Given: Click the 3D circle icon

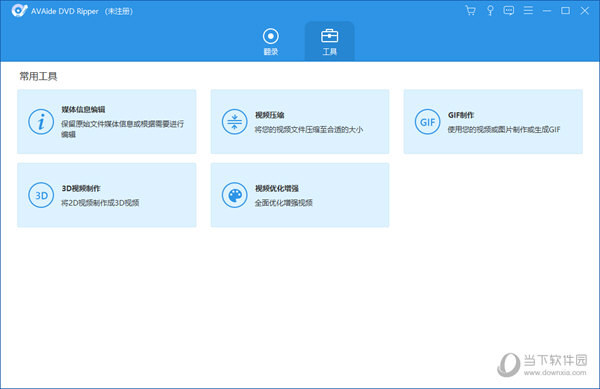Looking at the screenshot, I should click(x=41, y=195).
